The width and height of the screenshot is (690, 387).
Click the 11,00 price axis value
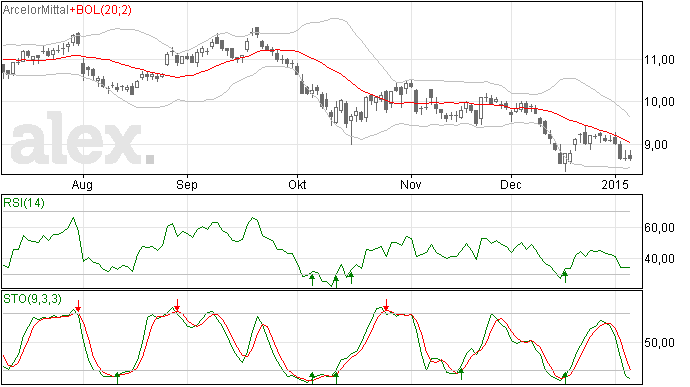coord(659,59)
